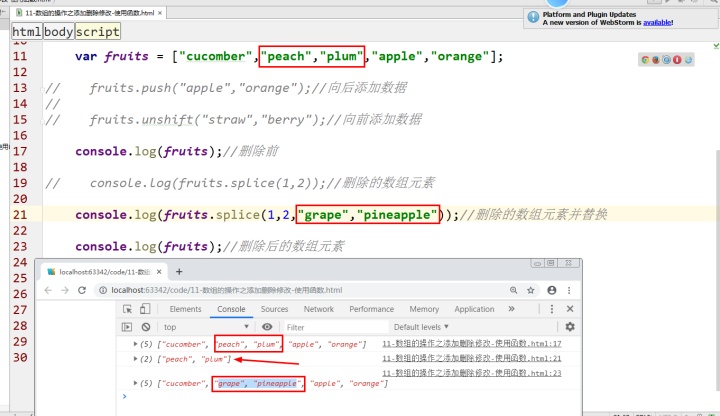Go back in browser
This screenshot has width=720, height=416.
point(48,290)
